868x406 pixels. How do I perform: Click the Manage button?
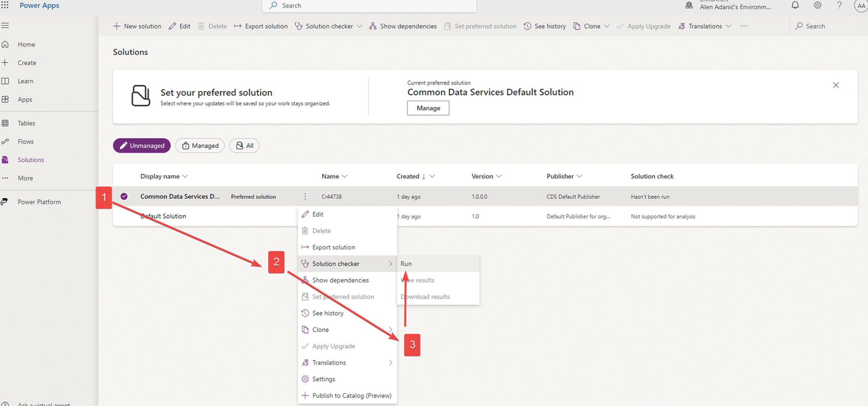coord(428,108)
